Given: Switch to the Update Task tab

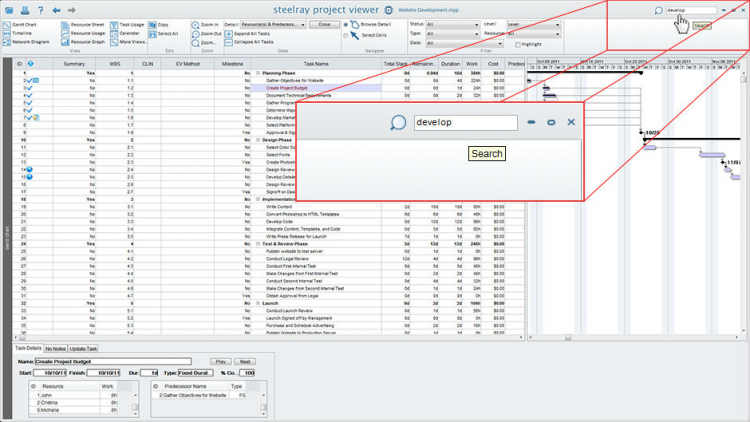Looking at the screenshot, I should click(83, 349).
